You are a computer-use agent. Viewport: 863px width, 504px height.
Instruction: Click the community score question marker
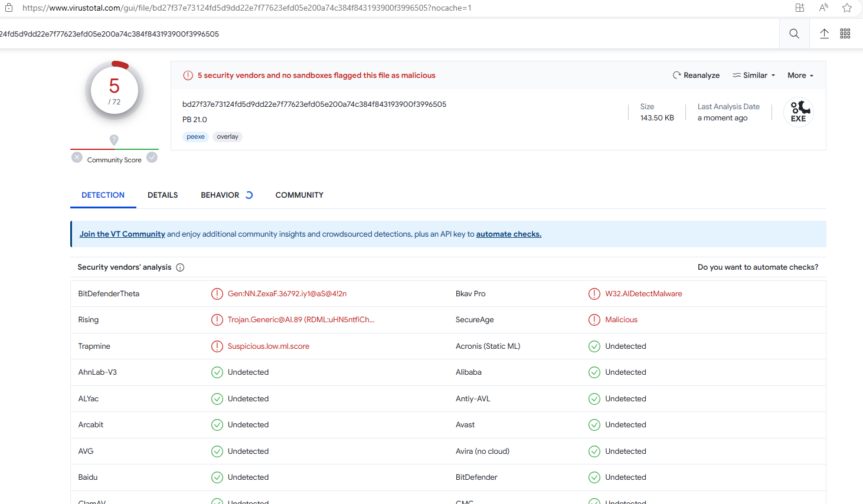[114, 139]
